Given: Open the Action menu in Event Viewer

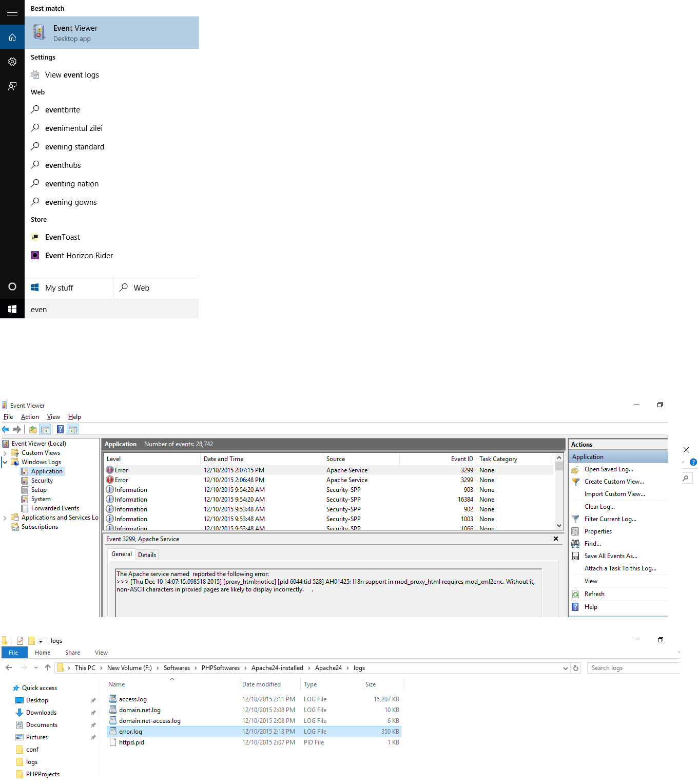Looking at the screenshot, I should tap(30, 416).
